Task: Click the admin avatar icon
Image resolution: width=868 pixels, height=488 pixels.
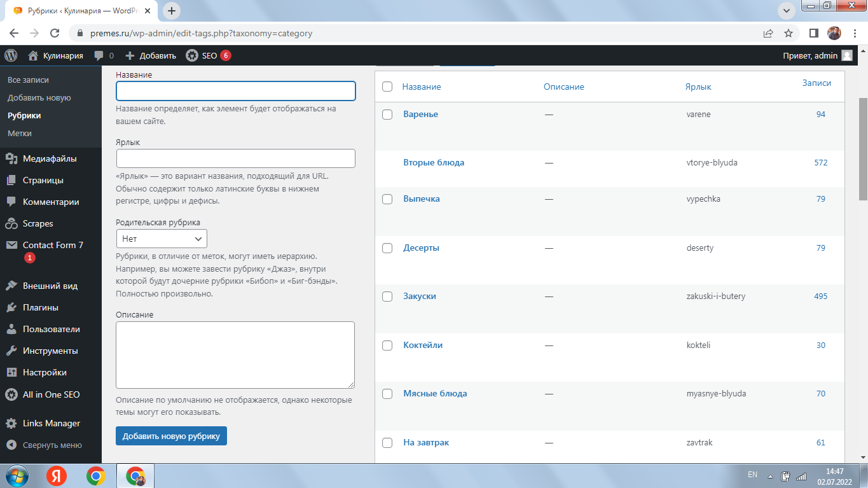Action: point(847,55)
